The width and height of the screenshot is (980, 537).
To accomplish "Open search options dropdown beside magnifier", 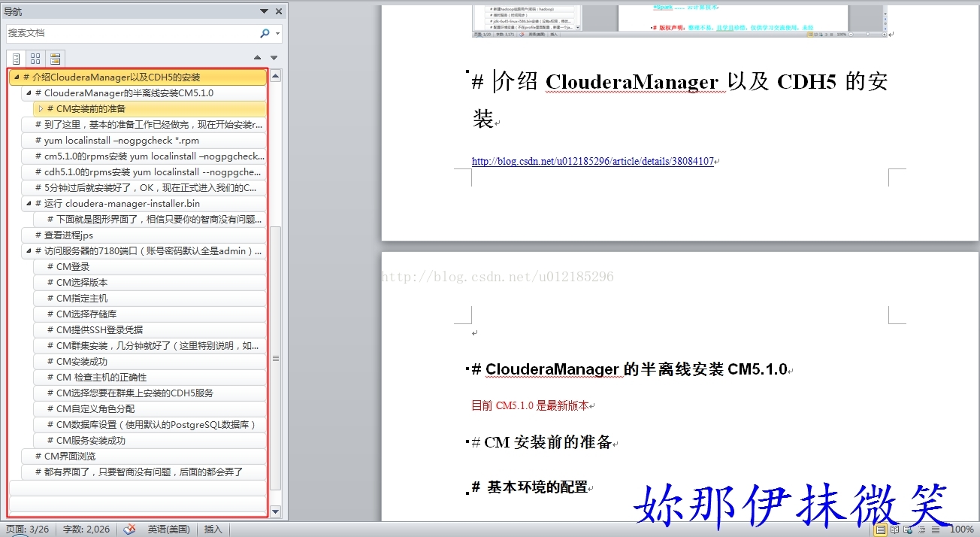I will tap(278, 34).
